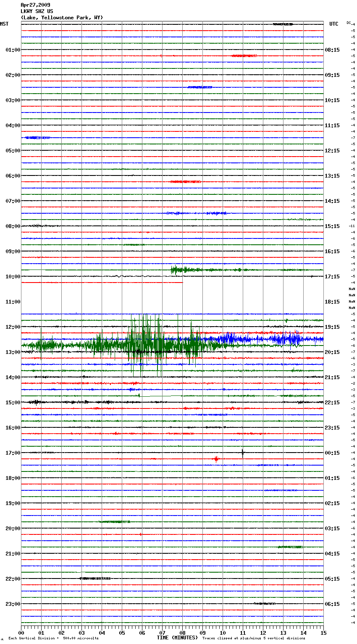Image resolution: width=357 pixels, height=644 pixels.
Task: Click the UTC time label "00:15"
Action: 332,453
